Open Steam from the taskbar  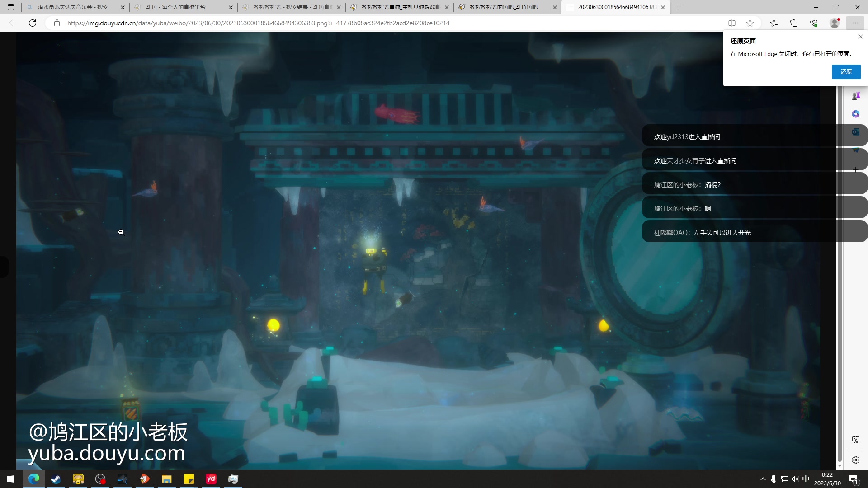tap(56, 479)
